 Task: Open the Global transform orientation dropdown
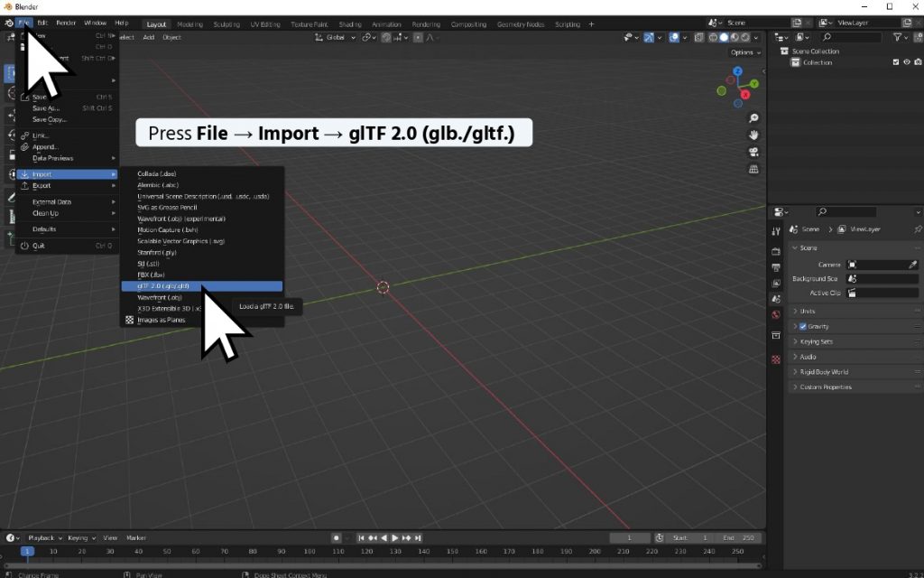pos(336,37)
